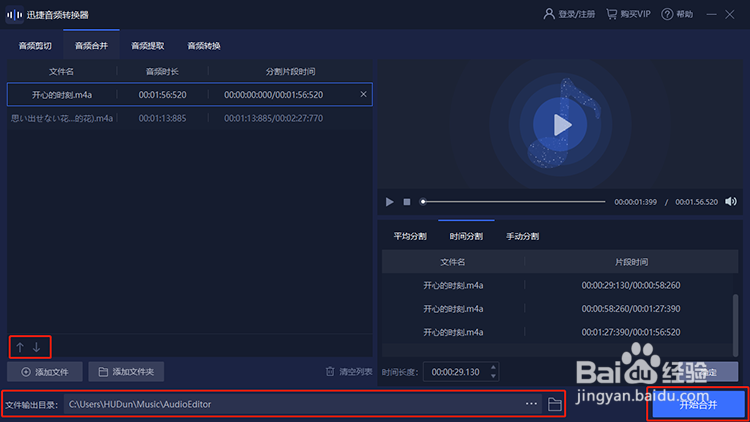Click segment 00:00:58:260/00:01:27:390 row
The width and height of the screenshot is (750, 422).
pos(557,309)
